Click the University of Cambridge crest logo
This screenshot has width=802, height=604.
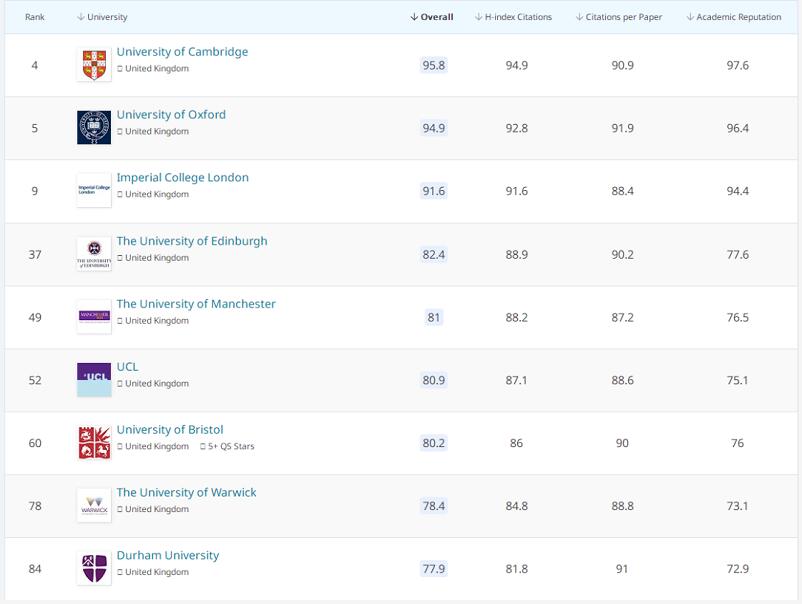pos(94,65)
